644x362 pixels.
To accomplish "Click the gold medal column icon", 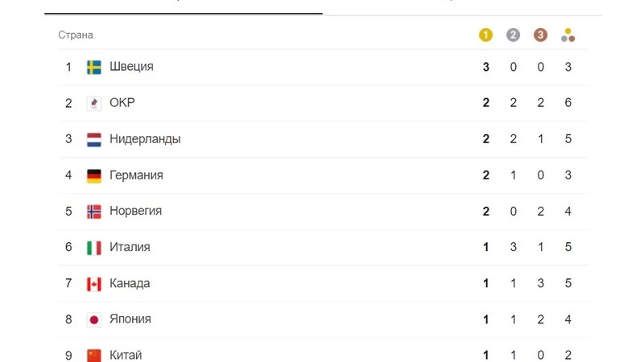I will pyautogui.click(x=485, y=35).
